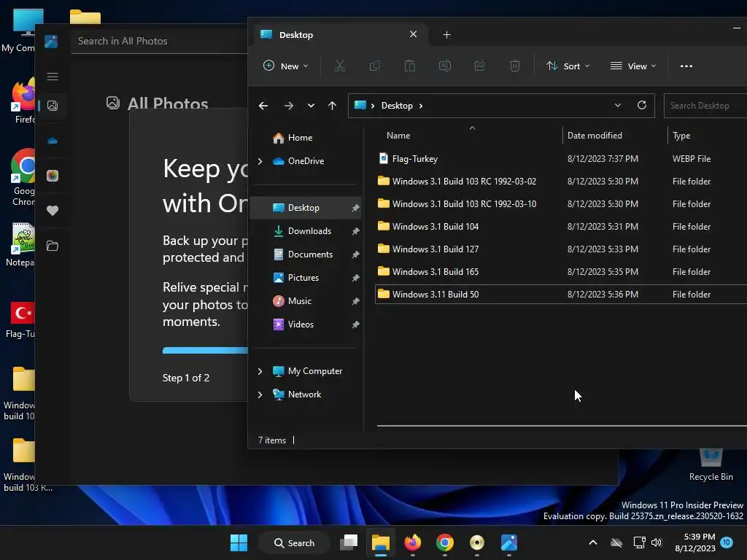Select folder Windows 3.1 Build 103 RC 1992-03-02
The image size is (747, 560).
561,182
